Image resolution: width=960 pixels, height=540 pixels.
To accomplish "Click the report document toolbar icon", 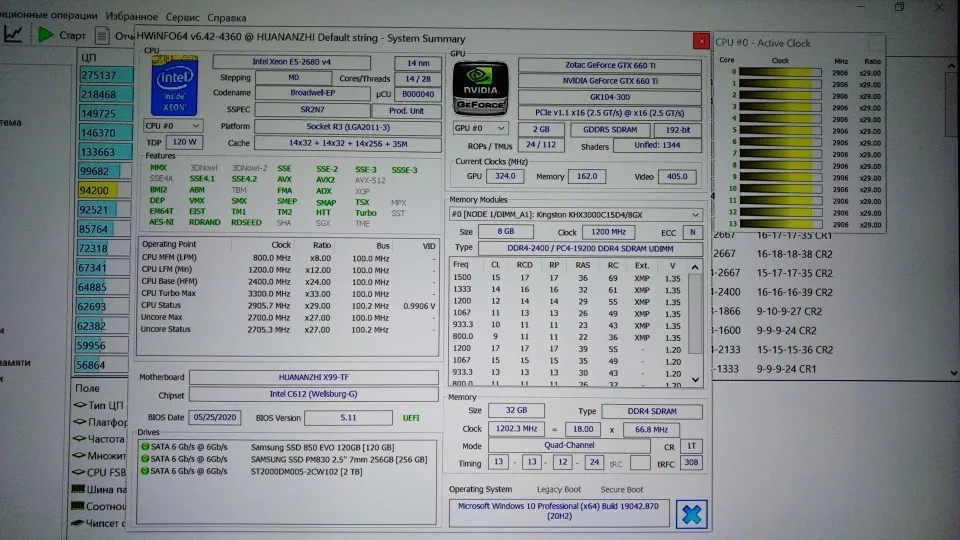I will pyautogui.click(x=102, y=36).
